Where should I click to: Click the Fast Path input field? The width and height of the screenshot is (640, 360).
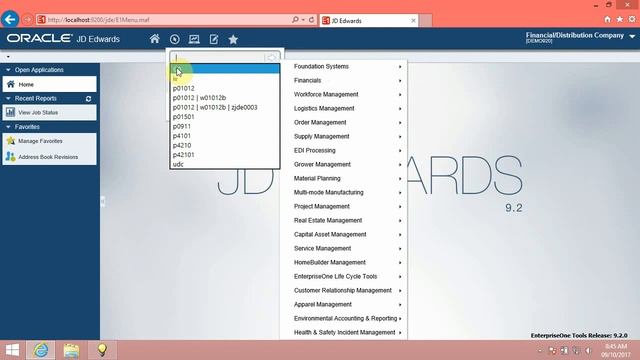tap(218, 58)
